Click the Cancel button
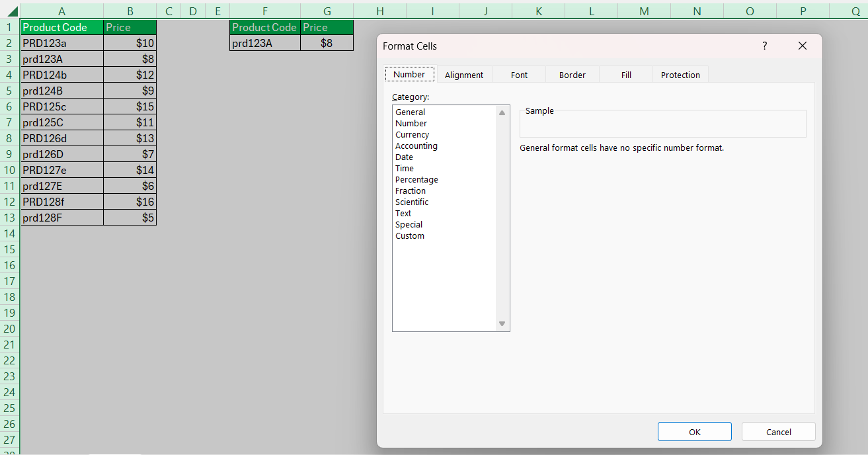Screen dimensions: 868x455 coord(778,432)
